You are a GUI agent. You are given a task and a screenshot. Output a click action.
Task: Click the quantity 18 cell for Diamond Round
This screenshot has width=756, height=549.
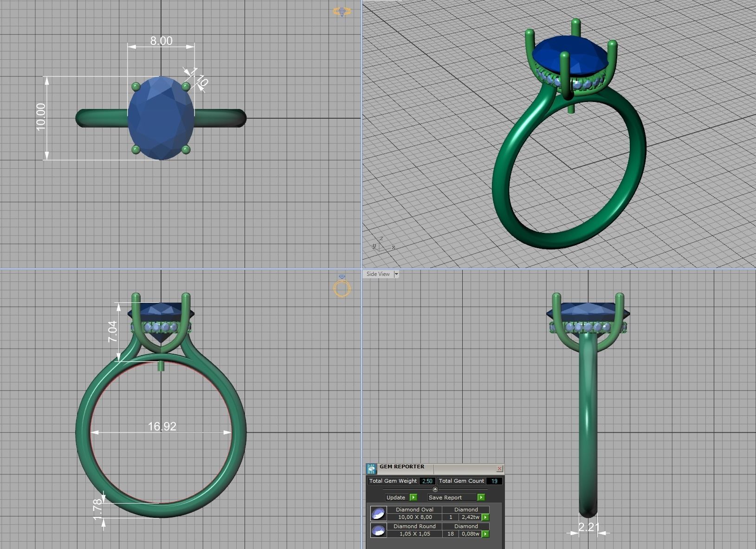coord(450,534)
